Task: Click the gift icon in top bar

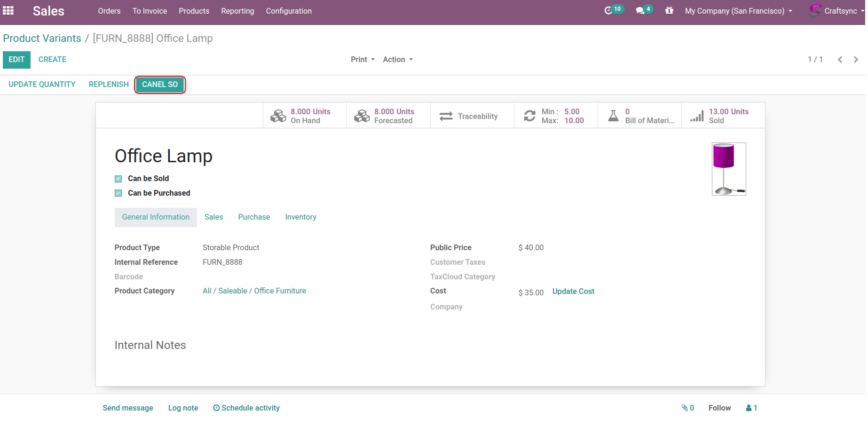Action: 669,11
